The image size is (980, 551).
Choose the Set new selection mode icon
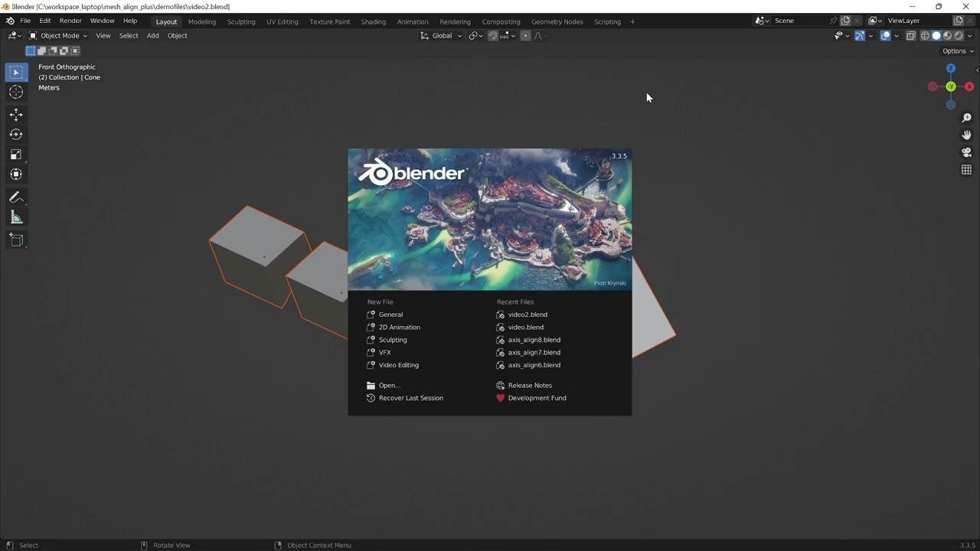click(x=31, y=51)
